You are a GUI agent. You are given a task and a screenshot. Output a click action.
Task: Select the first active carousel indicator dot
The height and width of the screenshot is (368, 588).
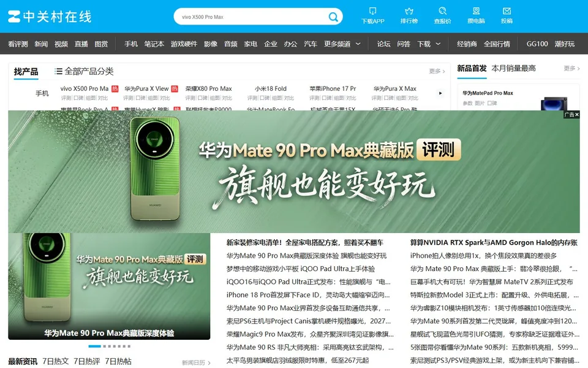pyautogui.click(x=94, y=346)
